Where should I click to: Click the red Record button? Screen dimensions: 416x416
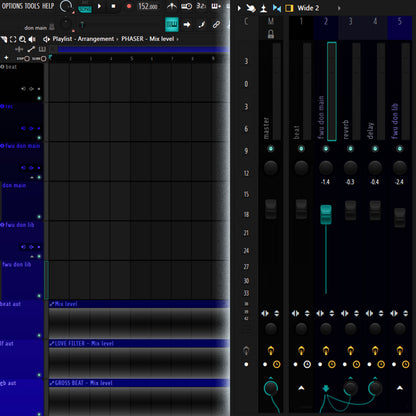(129, 6)
